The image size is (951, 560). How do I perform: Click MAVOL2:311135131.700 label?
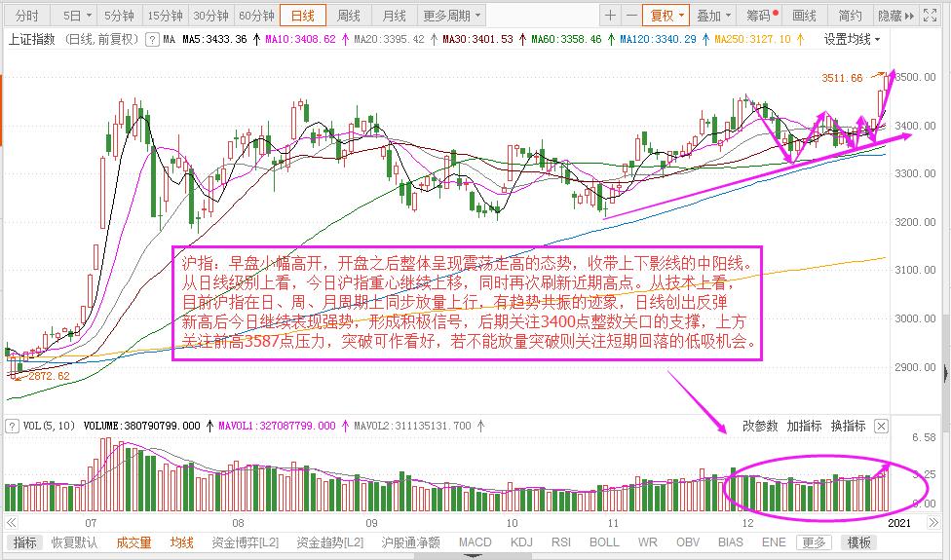click(412, 426)
